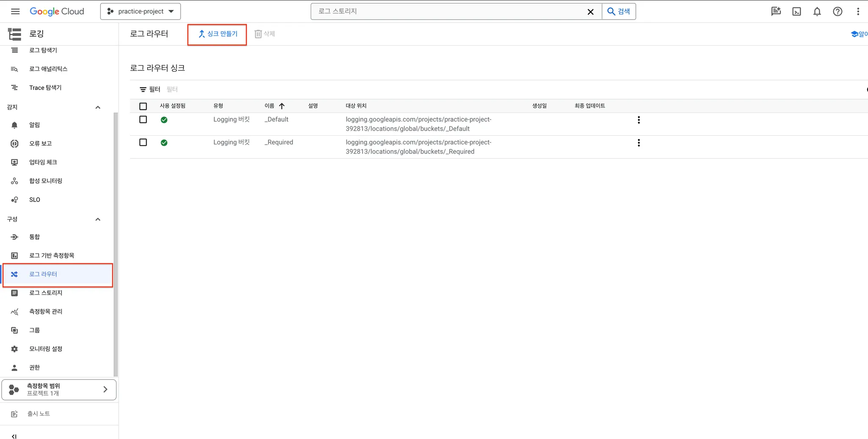Viewport: 868px width, 439px height.
Task: Click the _Required sink name
Action: click(279, 143)
